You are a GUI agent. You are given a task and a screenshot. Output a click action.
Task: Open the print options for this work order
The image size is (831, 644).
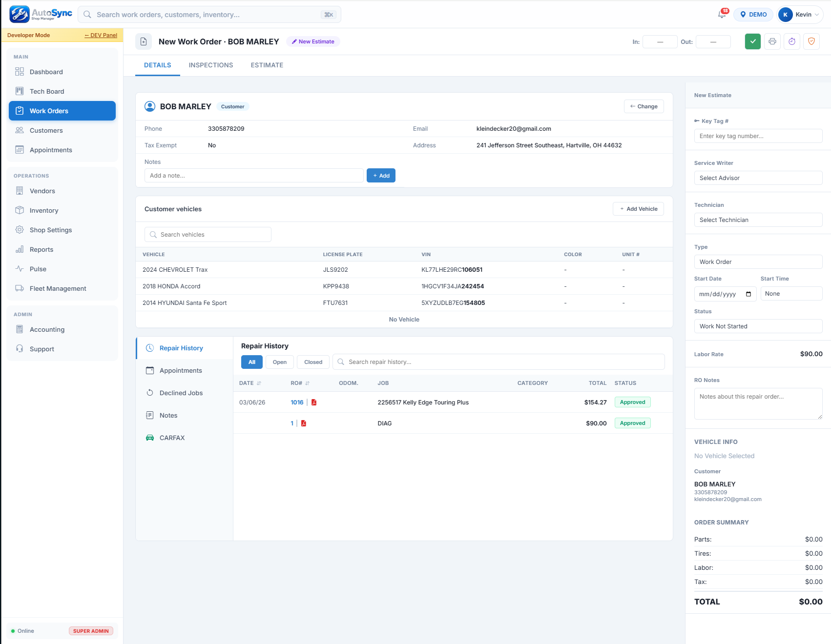click(x=772, y=41)
